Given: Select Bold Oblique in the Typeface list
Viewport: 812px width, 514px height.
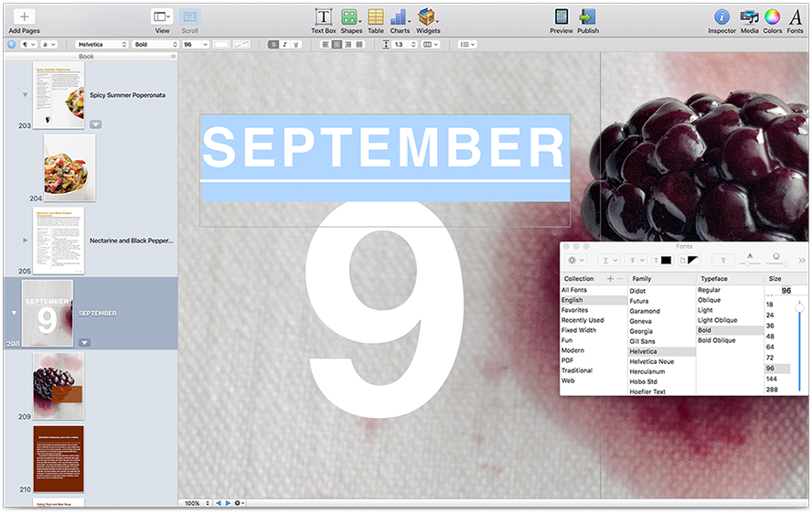Looking at the screenshot, I should click(716, 340).
